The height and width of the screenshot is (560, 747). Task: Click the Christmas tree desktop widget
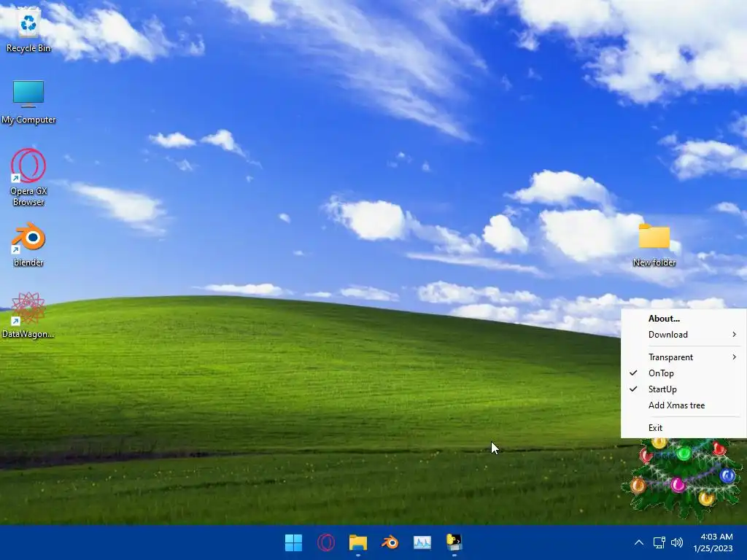point(684,478)
